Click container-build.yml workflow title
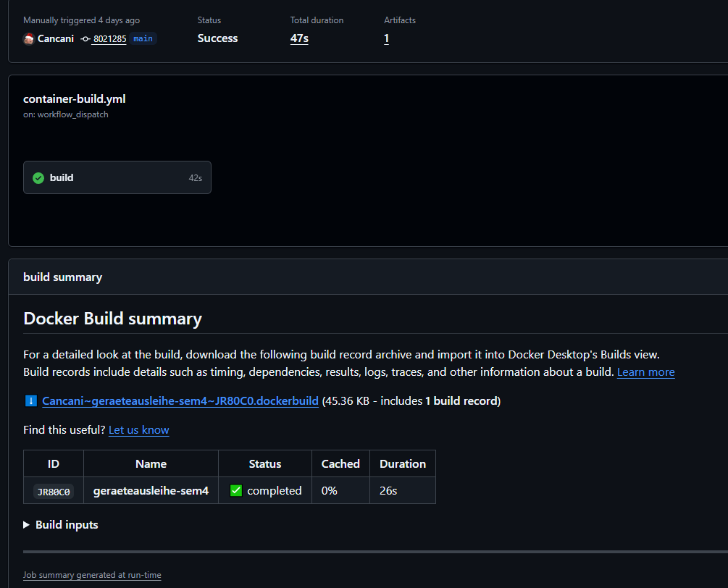Screen dimensions: 728x588 pyautogui.click(x=75, y=99)
